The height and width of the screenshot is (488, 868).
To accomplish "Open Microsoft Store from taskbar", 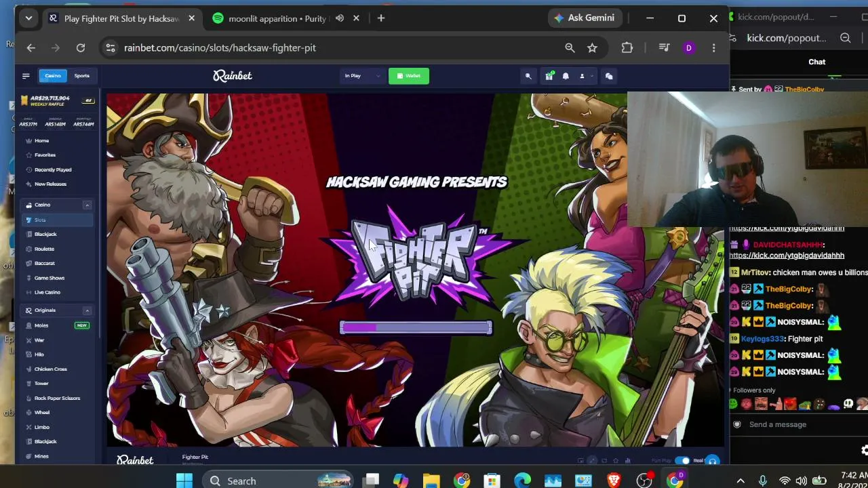I will coord(492,481).
